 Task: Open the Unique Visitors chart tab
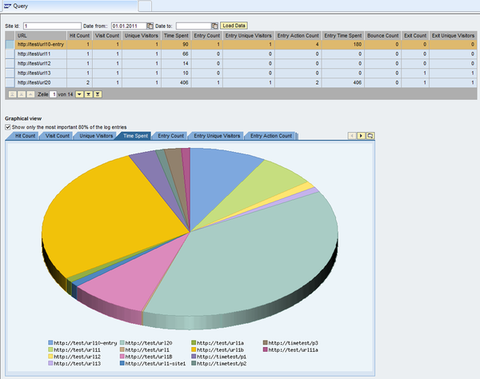coord(96,136)
